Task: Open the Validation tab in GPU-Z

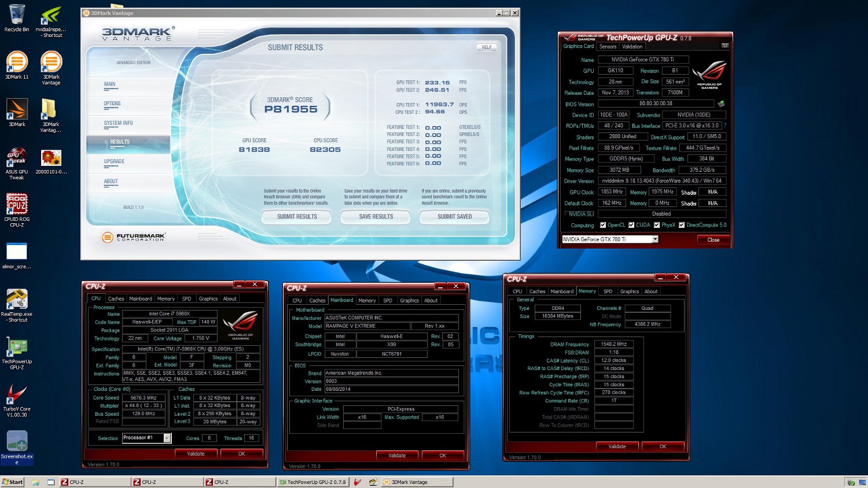Action: coord(632,46)
